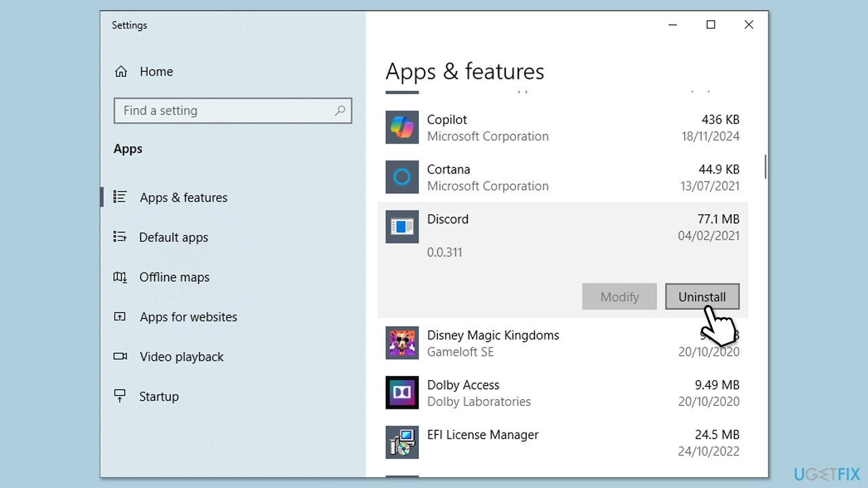Focus the Find a setting search box
Viewport: 868px width, 488px height.
233,110
